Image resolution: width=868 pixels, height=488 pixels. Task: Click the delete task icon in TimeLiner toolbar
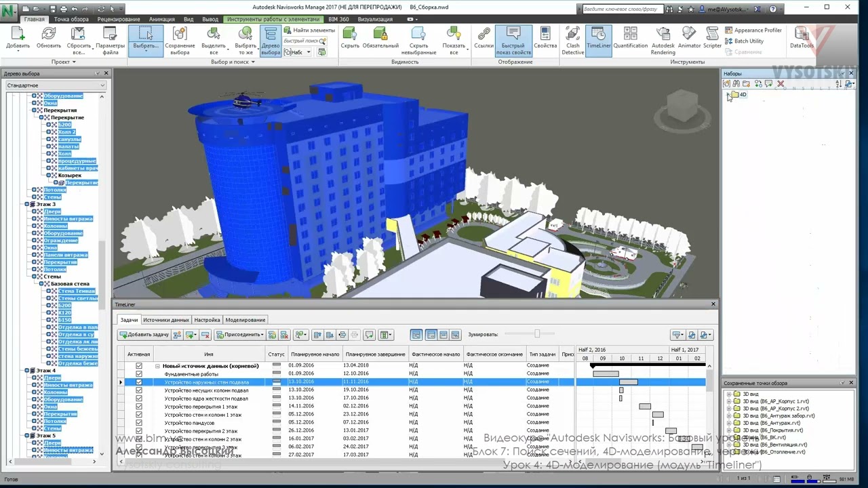point(205,335)
